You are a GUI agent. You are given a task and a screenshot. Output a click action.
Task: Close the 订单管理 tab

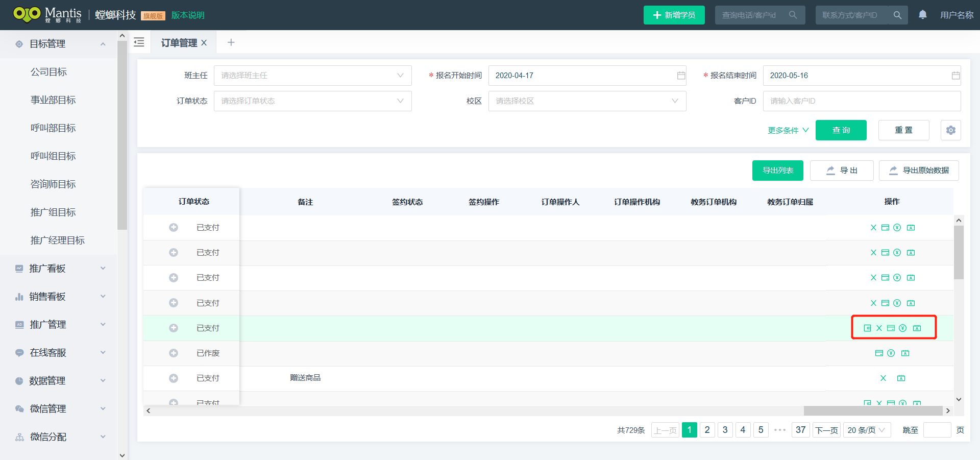click(204, 43)
